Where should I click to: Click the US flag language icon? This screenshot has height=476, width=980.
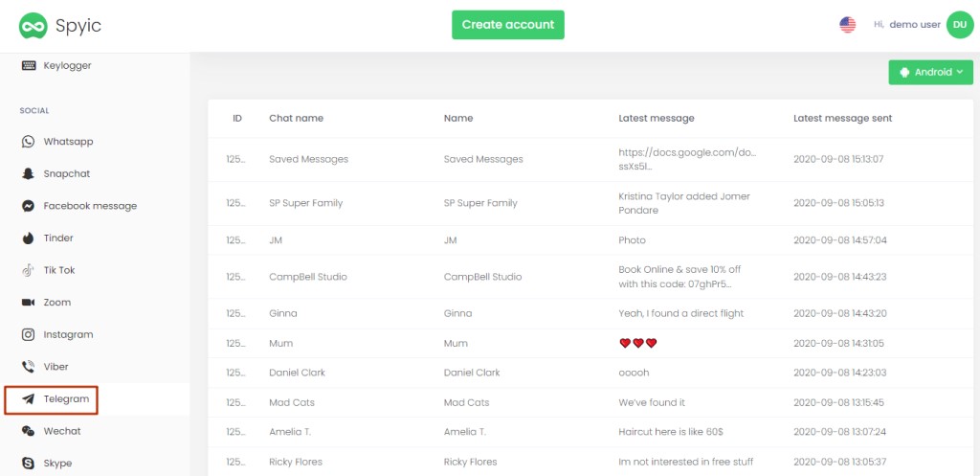tap(848, 25)
